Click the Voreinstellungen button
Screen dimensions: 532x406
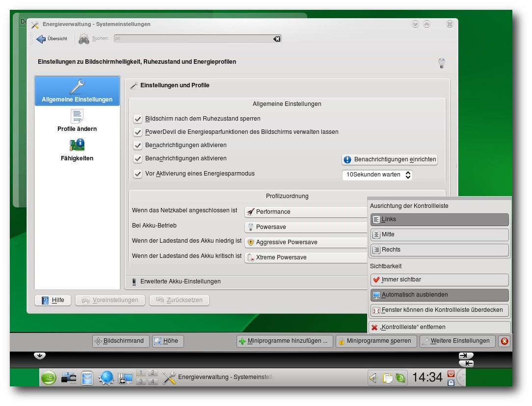[110, 300]
